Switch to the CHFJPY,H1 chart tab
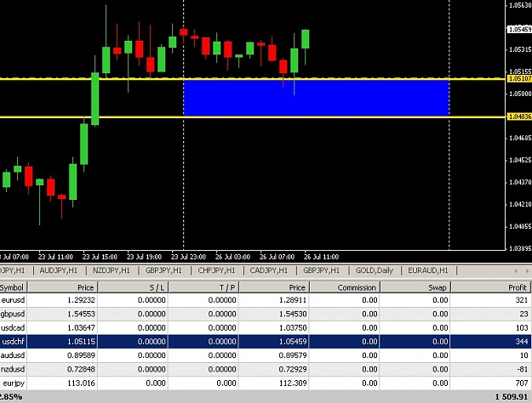This screenshot has height=403, width=532. [x=216, y=270]
